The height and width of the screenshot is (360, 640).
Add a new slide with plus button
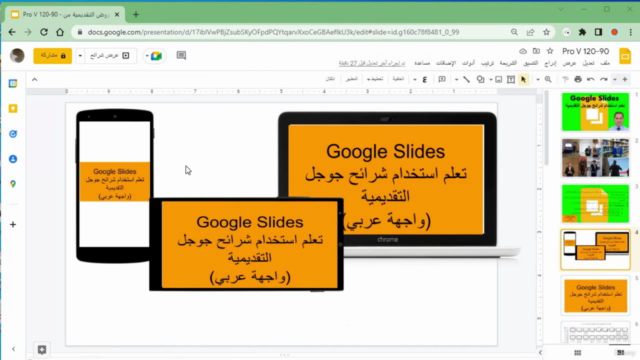[625, 79]
